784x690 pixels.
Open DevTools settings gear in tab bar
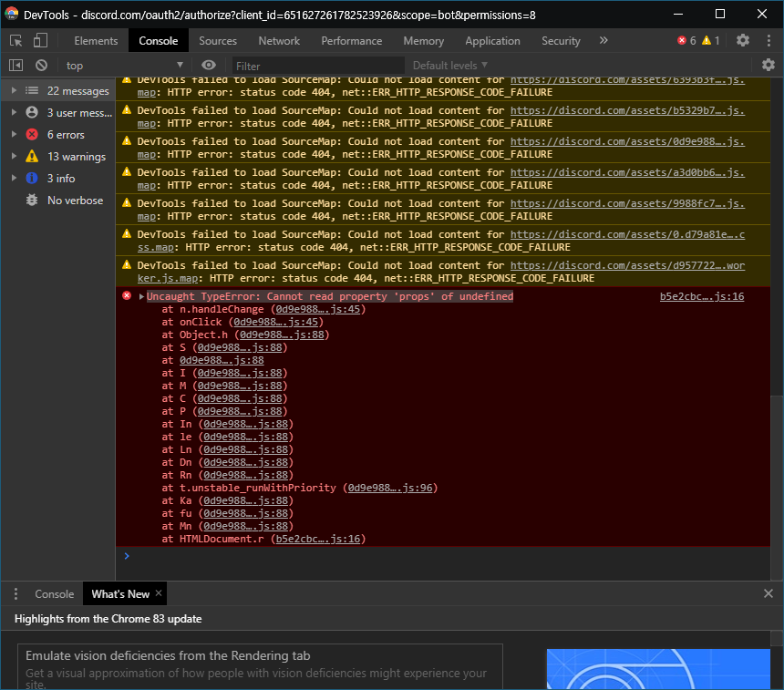pos(742,40)
